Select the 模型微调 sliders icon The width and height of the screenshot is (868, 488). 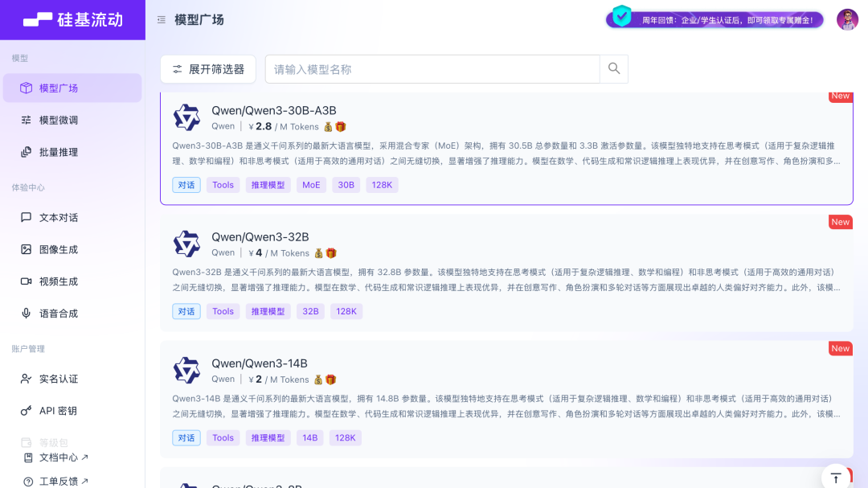[26, 121]
